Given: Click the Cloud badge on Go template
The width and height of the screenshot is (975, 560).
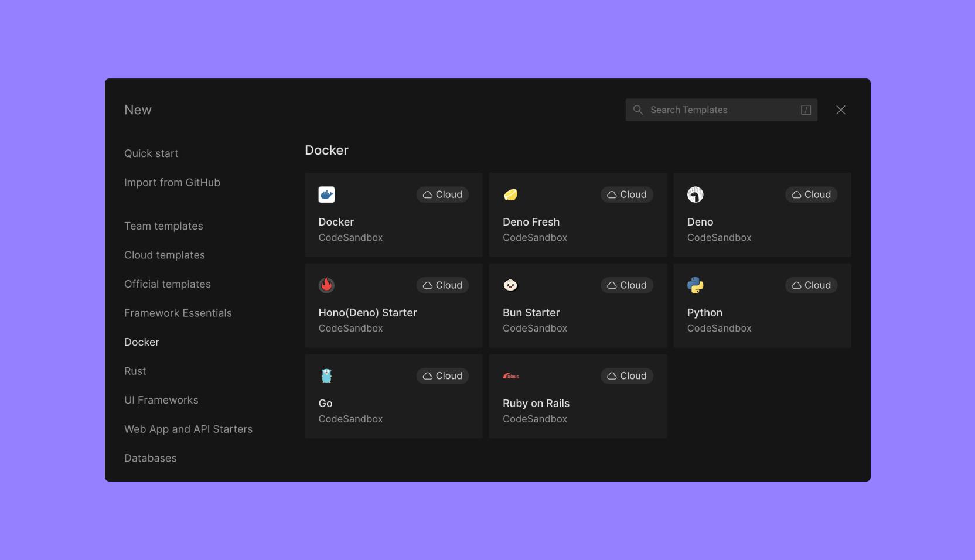Looking at the screenshot, I should (x=442, y=376).
